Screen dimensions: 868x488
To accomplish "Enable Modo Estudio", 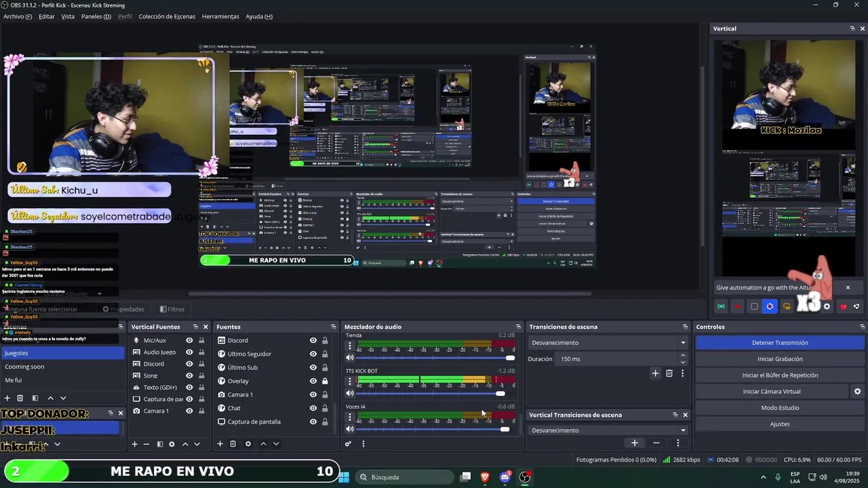I will (x=780, y=408).
